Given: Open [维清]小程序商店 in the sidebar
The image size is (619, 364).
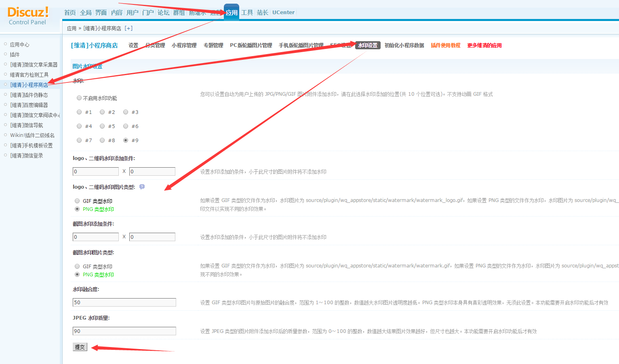Looking at the screenshot, I should point(29,85).
